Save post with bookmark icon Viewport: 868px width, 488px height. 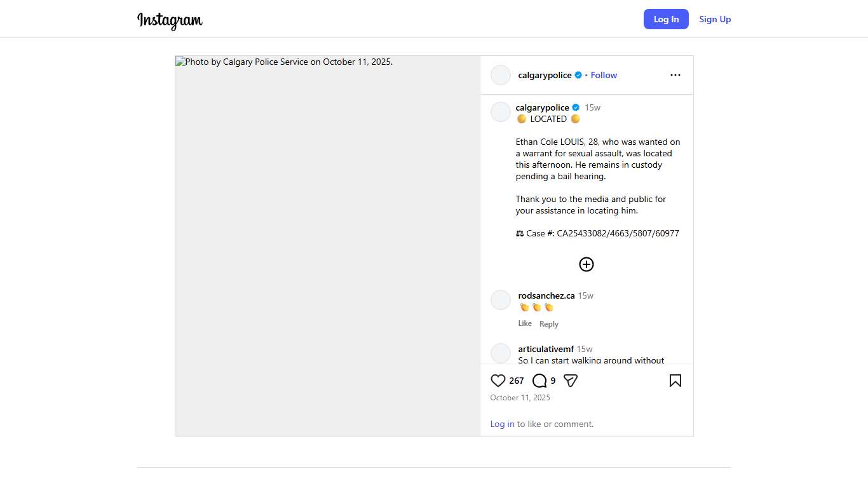tap(675, 381)
